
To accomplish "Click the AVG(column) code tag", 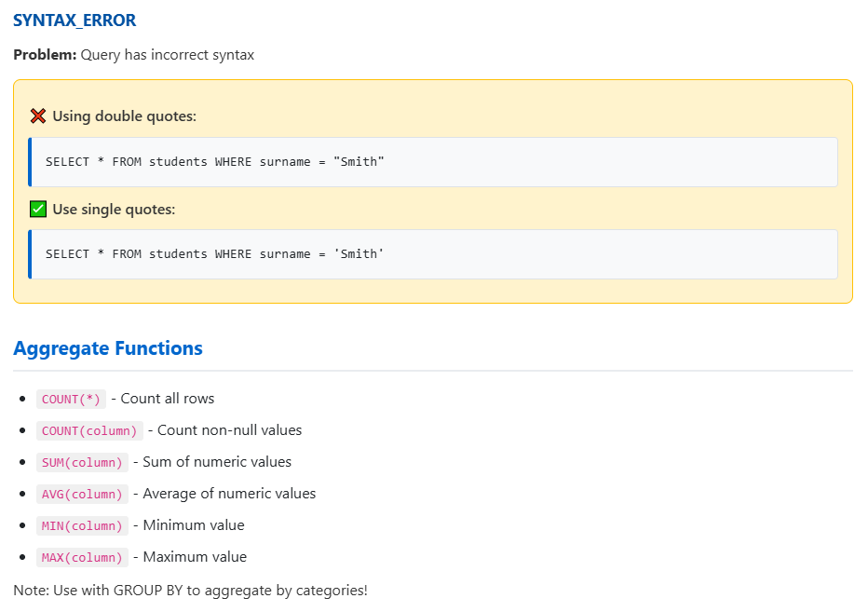I will coord(82,494).
